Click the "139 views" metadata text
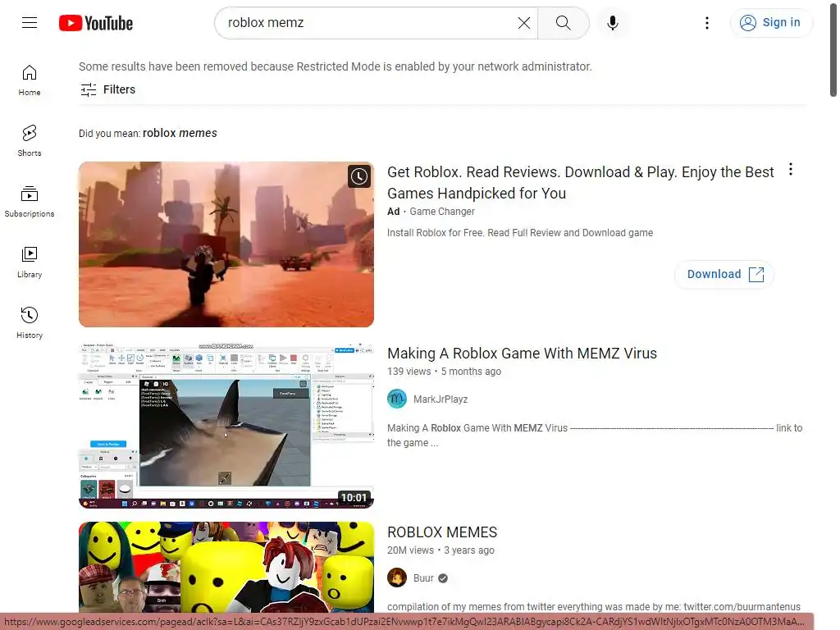The width and height of the screenshot is (840, 630). coord(409,372)
